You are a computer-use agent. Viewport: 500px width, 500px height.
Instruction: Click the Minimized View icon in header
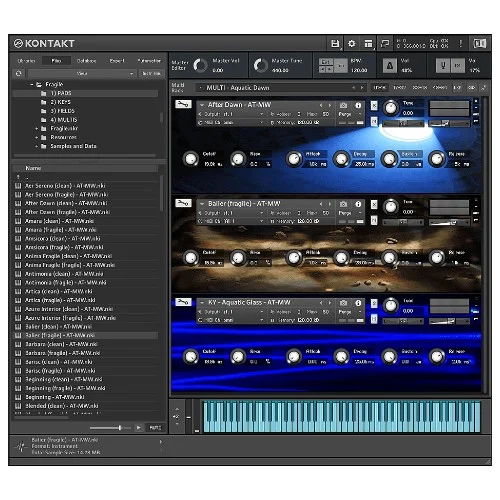[385, 44]
